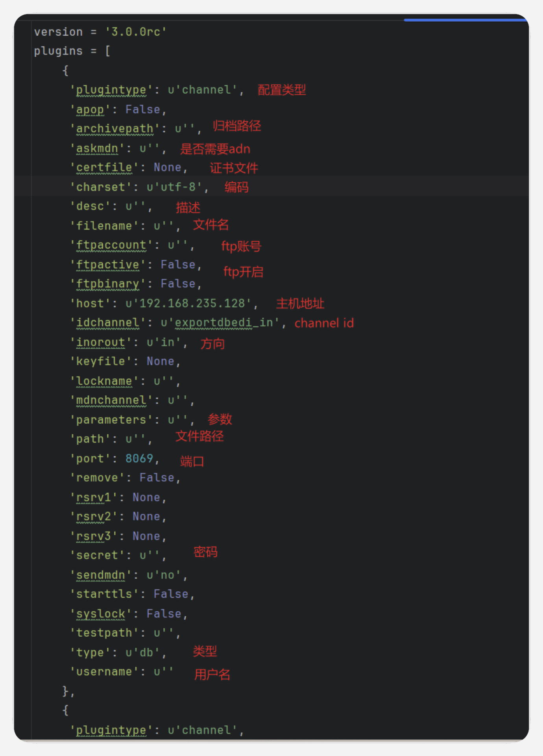
Task: Click the 'sendmdn' value 'no'
Action: pyautogui.click(x=167, y=575)
